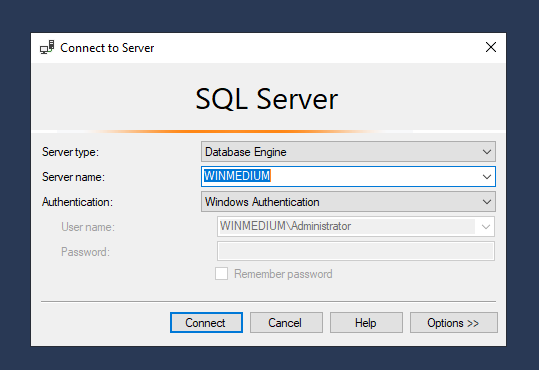Click the Password input field

pos(355,251)
